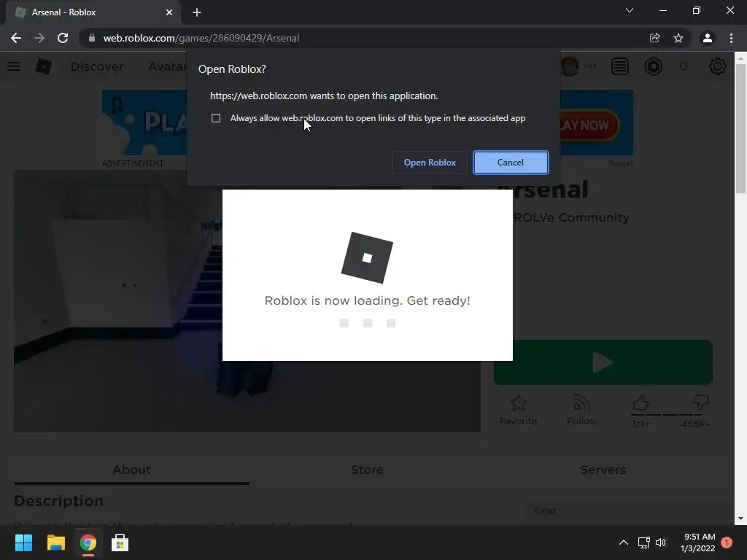Open notification center badge
Image resolution: width=747 pixels, height=560 pixels.
tap(727, 542)
